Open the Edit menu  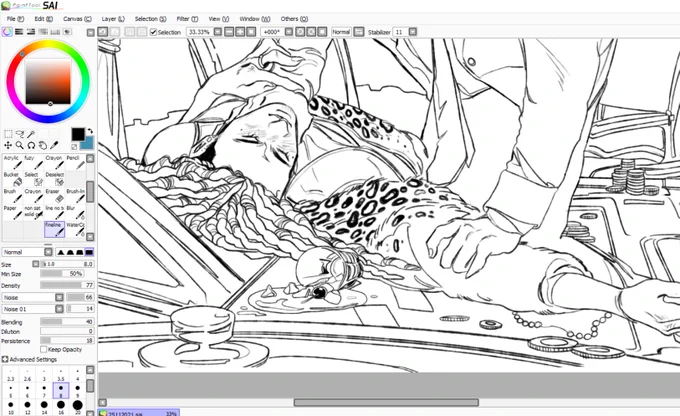[43, 19]
